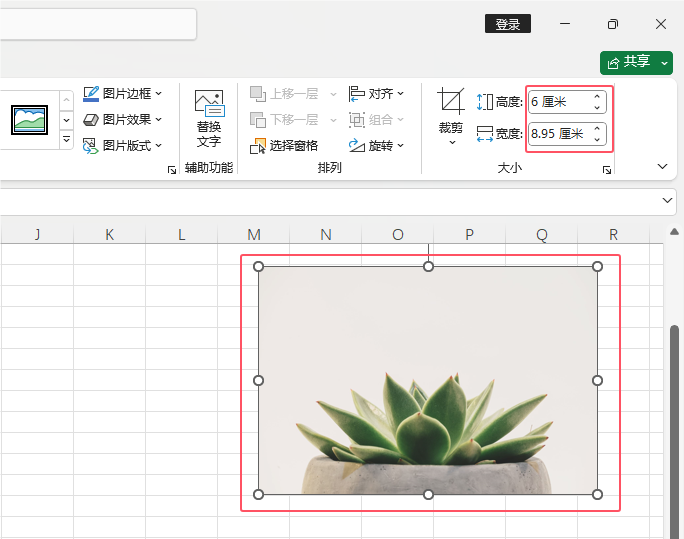Click the picture's right-middle resize handle
The image size is (684, 539).
coord(598,381)
